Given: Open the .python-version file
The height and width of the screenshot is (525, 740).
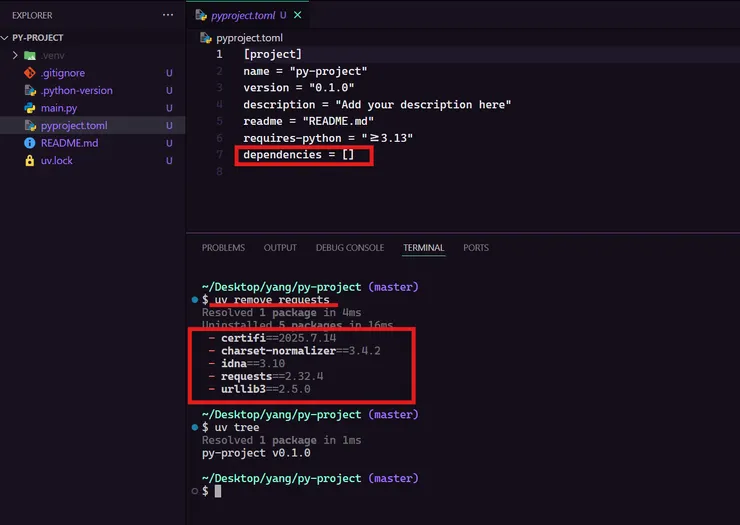Looking at the screenshot, I should pos(76,90).
